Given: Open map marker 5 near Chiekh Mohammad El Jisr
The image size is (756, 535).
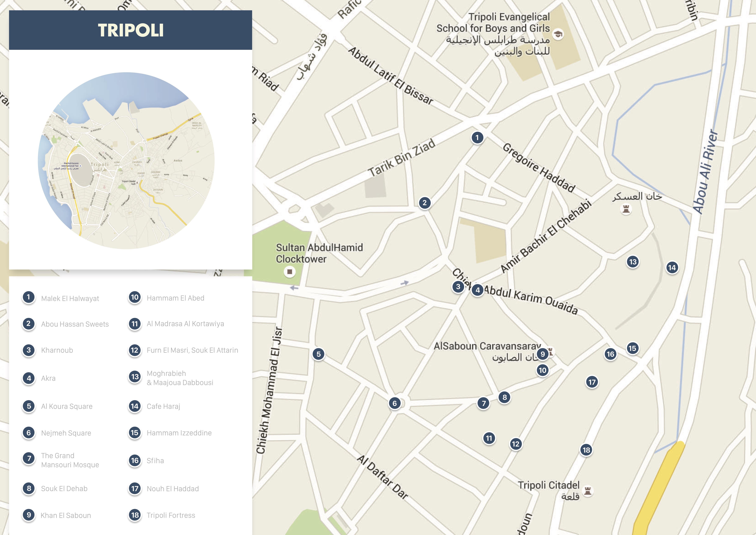Looking at the screenshot, I should point(318,354).
